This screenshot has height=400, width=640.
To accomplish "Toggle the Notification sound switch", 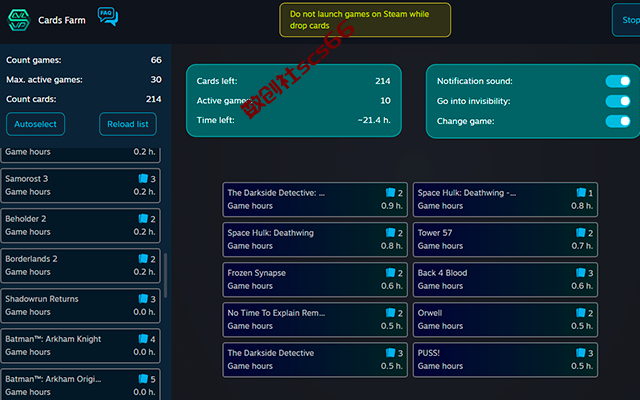I will [618, 81].
